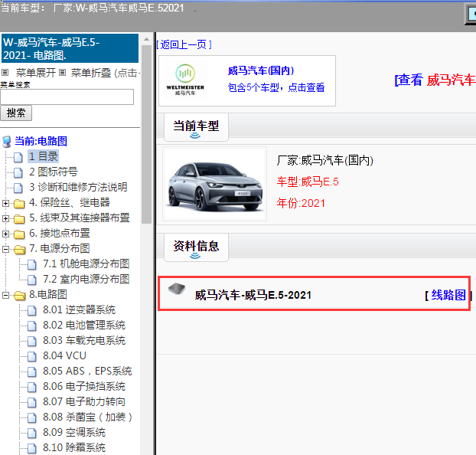476x455 pixels.
Task: Open tree item 2 图标符号
Action: point(53,172)
